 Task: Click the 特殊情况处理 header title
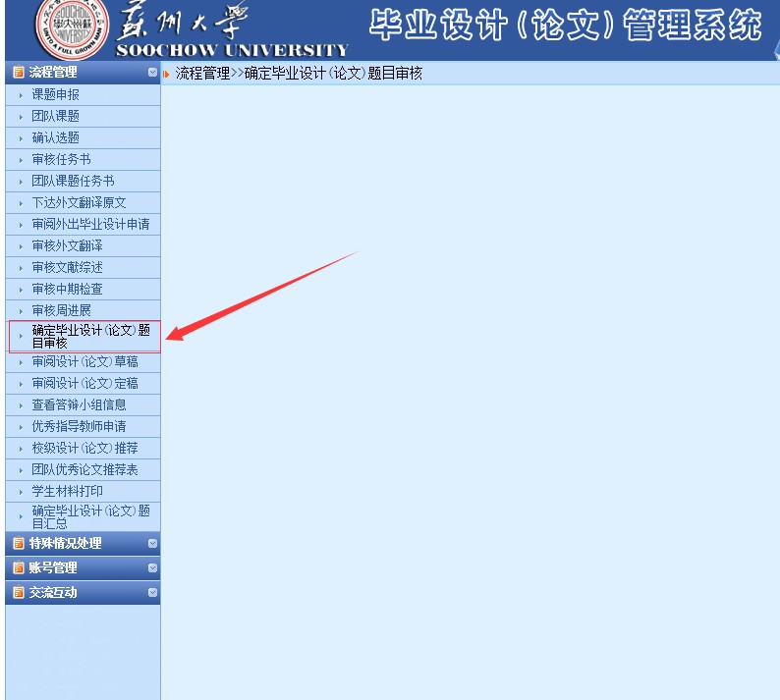[x=65, y=543]
